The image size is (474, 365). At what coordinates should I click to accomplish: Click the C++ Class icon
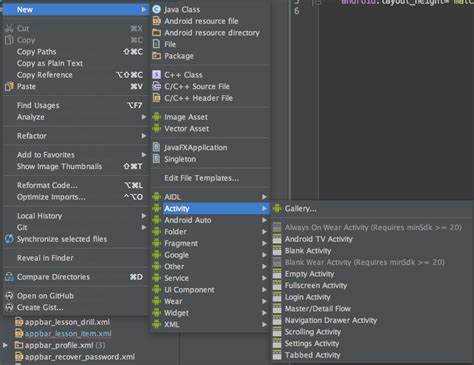coord(156,75)
